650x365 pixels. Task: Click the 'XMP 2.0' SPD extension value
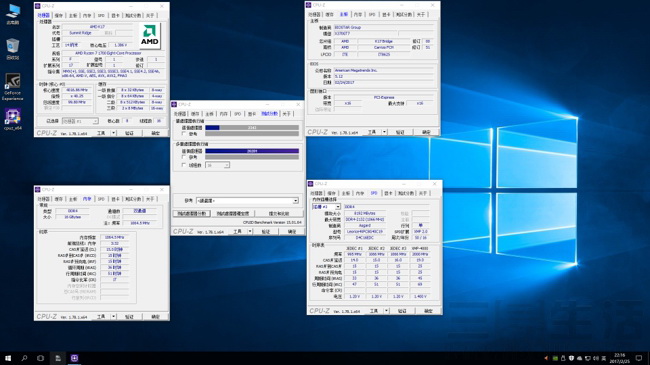pyautogui.click(x=421, y=231)
